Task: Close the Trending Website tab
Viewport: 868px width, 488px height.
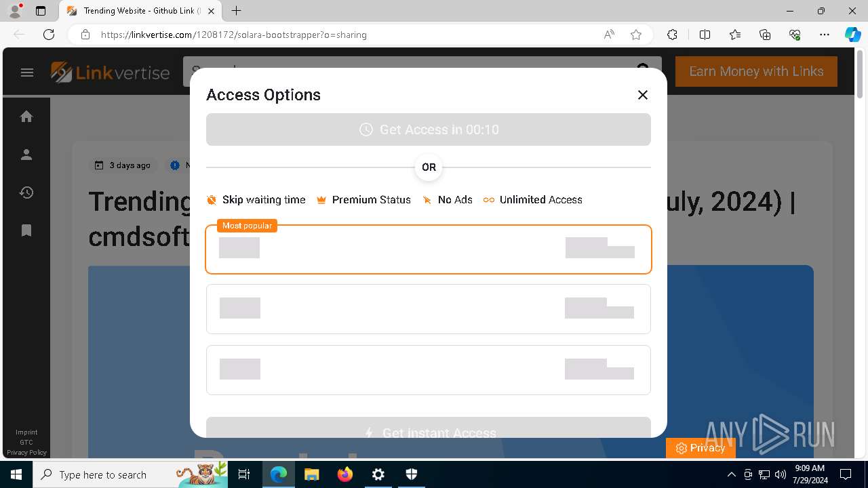Action: pyautogui.click(x=212, y=11)
